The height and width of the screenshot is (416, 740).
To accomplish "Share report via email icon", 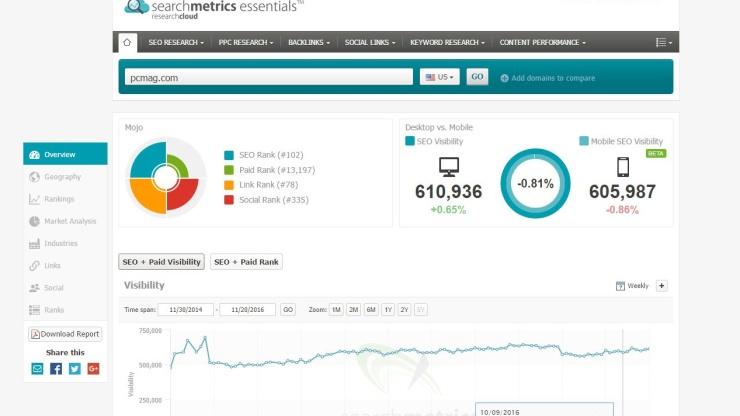I will click(37, 368).
